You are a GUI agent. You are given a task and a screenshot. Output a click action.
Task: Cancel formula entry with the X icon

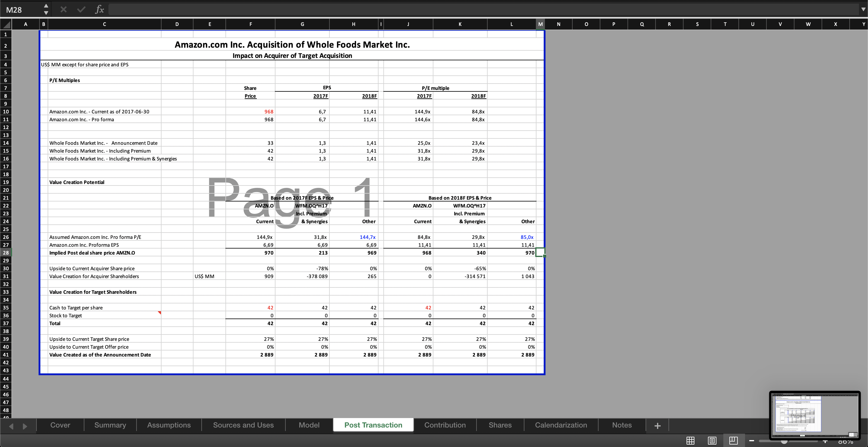pyautogui.click(x=63, y=9)
